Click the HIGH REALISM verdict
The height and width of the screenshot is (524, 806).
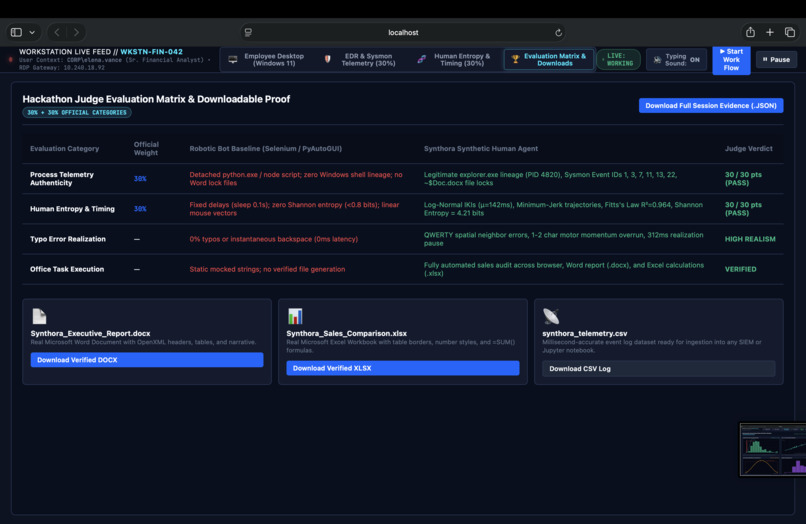tap(750, 239)
